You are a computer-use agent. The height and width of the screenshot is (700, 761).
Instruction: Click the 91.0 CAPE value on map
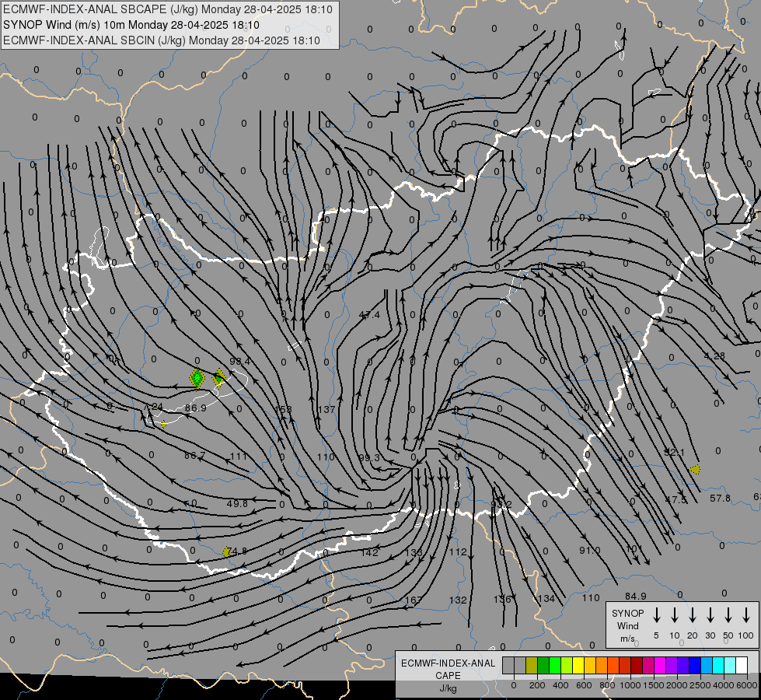click(590, 551)
